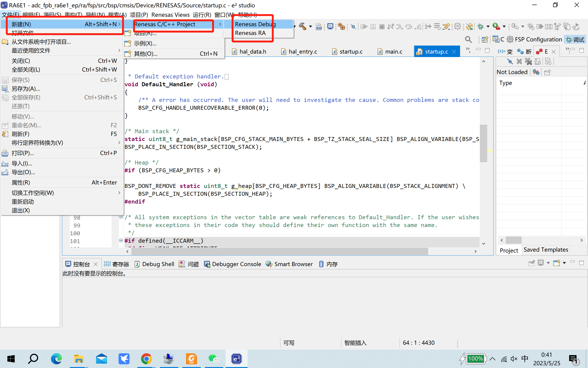Expand 最近使用的文件 submenu
This screenshot has width=588, height=368.
pos(62,51)
